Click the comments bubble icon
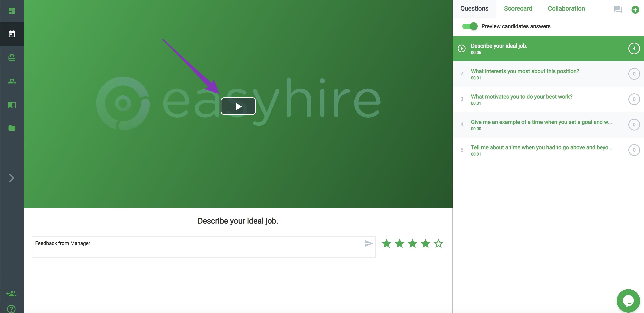The image size is (644, 313). coord(618,10)
